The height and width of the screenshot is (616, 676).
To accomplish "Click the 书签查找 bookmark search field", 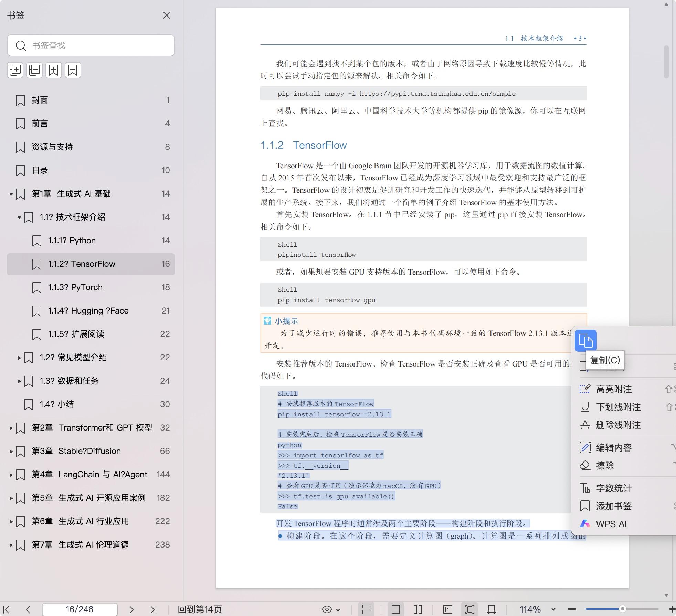I will pyautogui.click(x=91, y=45).
